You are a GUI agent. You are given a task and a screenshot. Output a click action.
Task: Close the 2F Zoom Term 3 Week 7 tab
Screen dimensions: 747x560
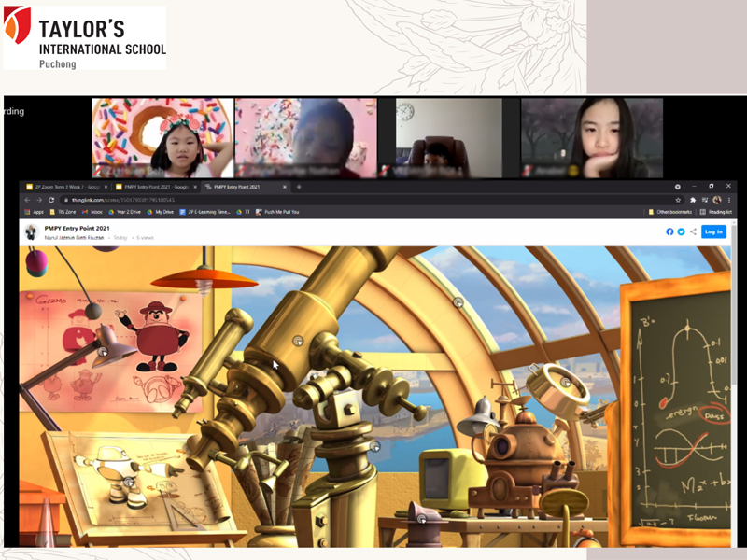tap(106, 187)
